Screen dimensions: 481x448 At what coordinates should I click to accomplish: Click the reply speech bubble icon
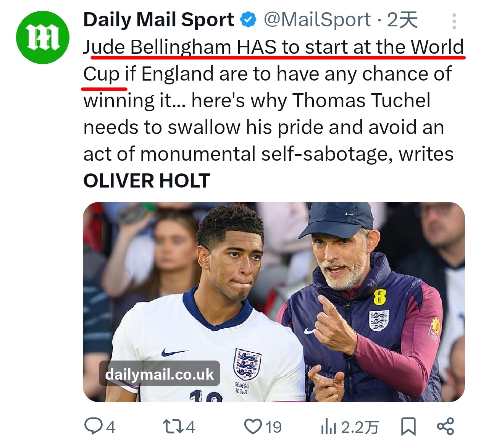92,426
